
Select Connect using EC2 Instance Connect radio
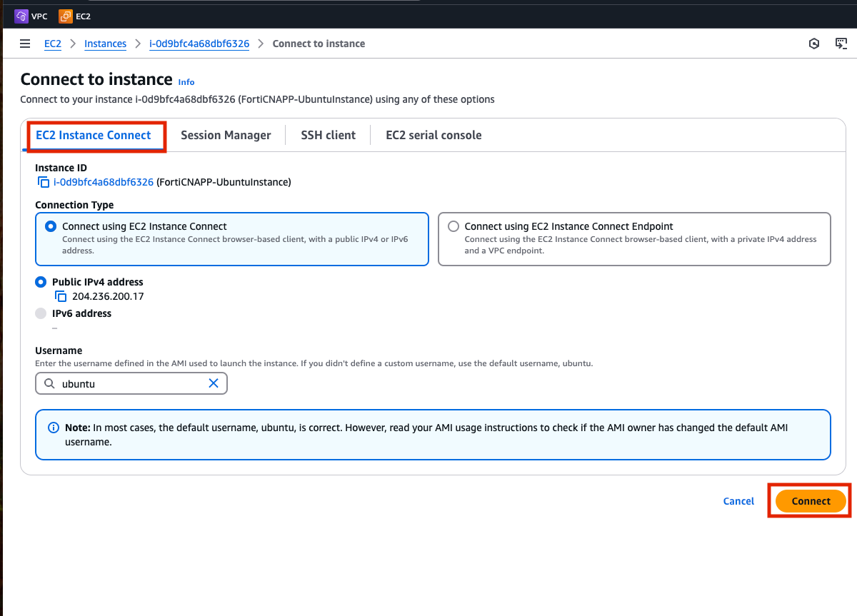point(51,226)
